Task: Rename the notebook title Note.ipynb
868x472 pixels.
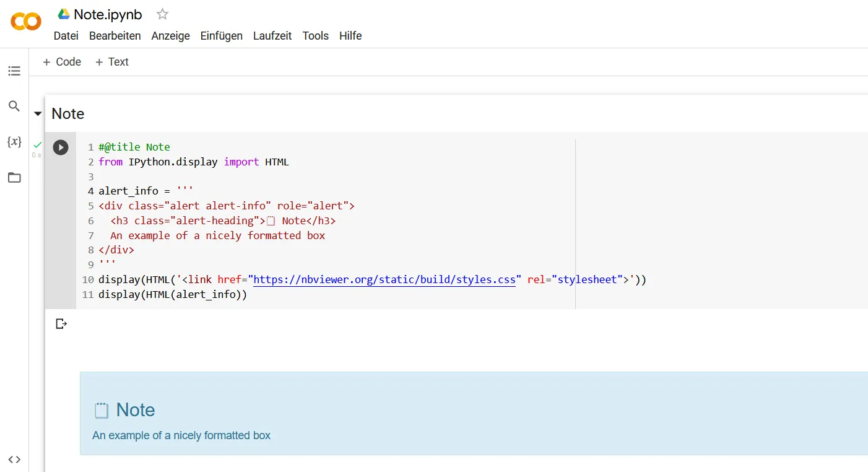Action: pyautogui.click(x=108, y=14)
